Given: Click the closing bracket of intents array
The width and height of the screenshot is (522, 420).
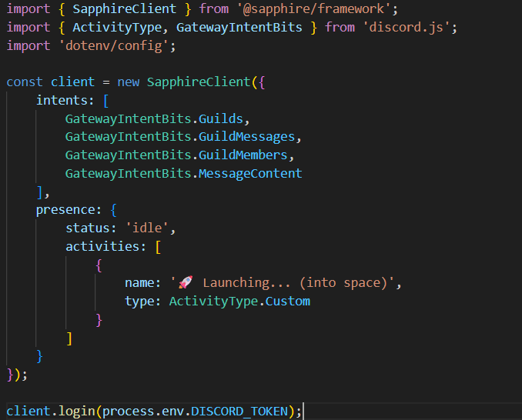Looking at the screenshot, I should 39,192.
